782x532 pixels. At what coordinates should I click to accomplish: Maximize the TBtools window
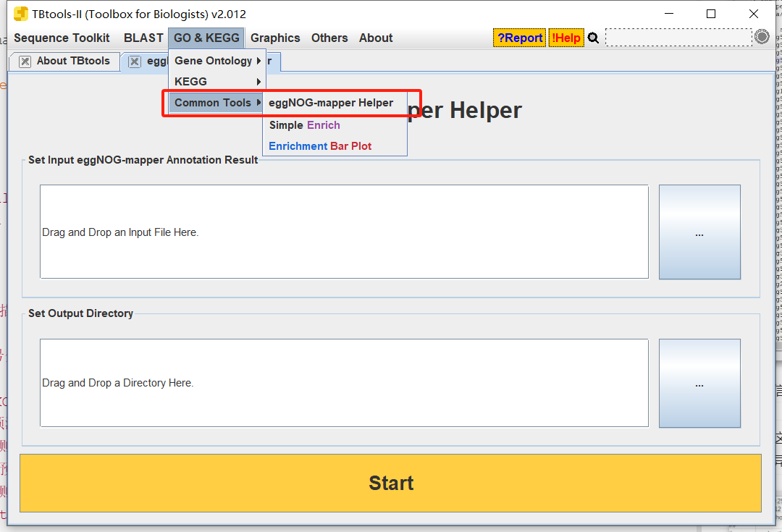[710, 14]
